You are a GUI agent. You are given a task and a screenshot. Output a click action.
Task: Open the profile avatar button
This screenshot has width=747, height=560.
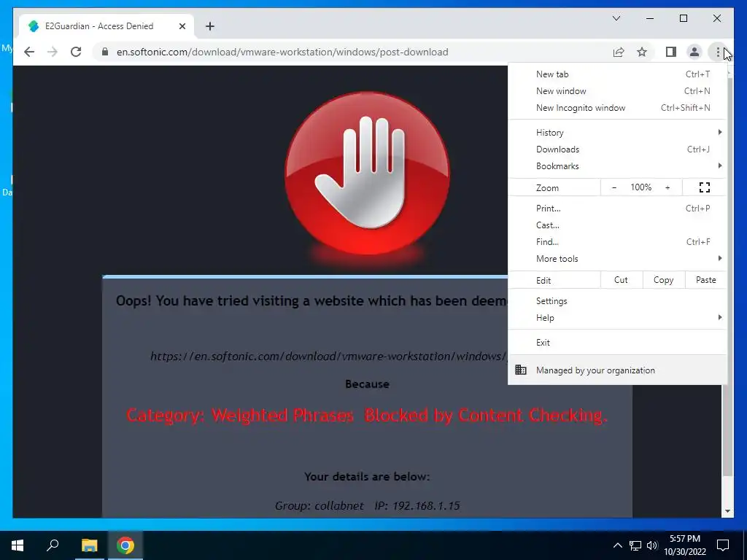[694, 52]
